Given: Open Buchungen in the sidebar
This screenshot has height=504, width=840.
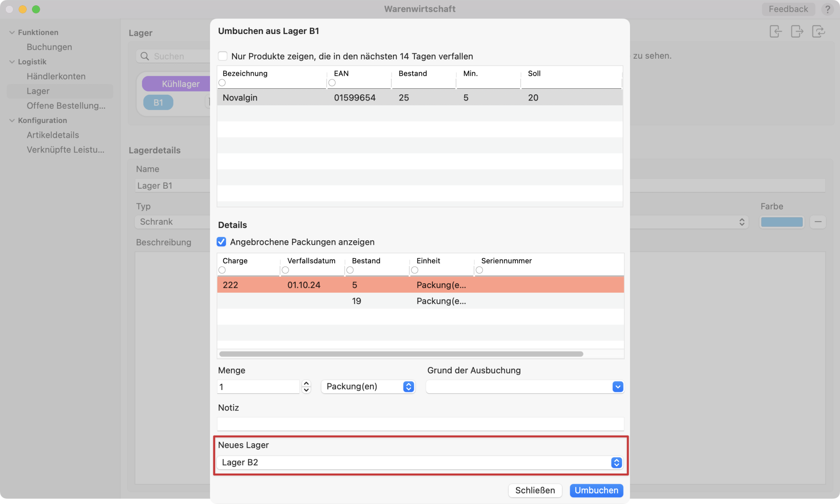Looking at the screenshot, I should point(49,47).
